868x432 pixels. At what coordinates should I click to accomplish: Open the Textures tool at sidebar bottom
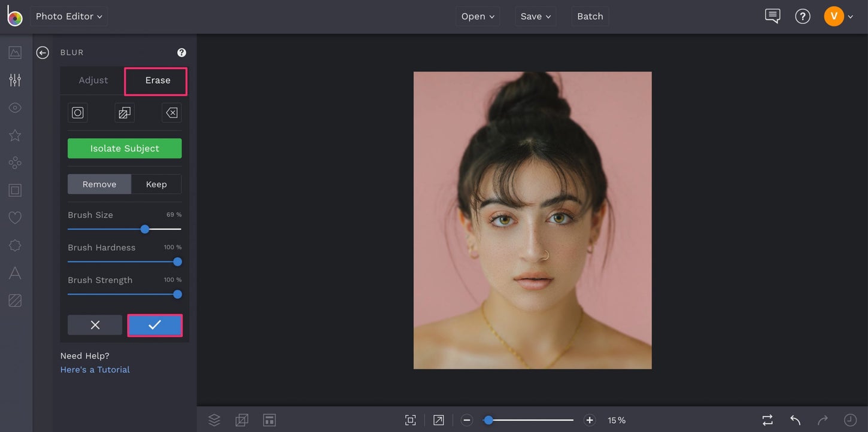coord(15,300)
